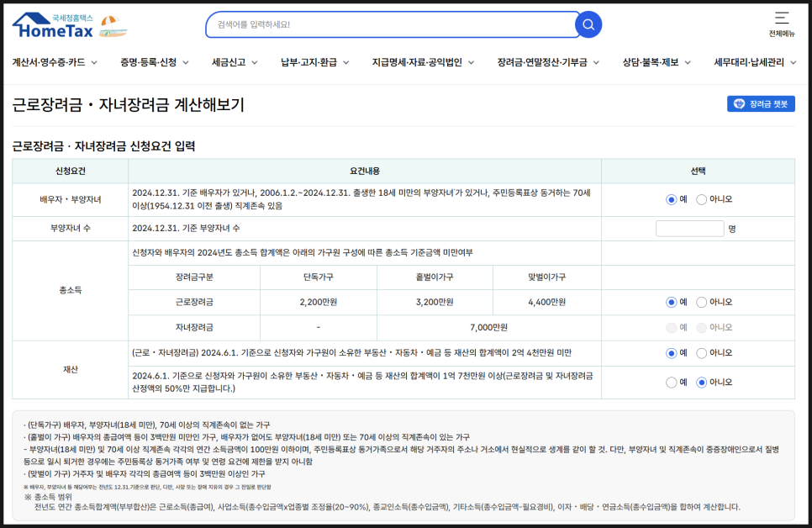This screenshot has width=812, height=528.
Task: Select 아니오 for assets under 2억 4천만원
Action: tap(701, 353)
